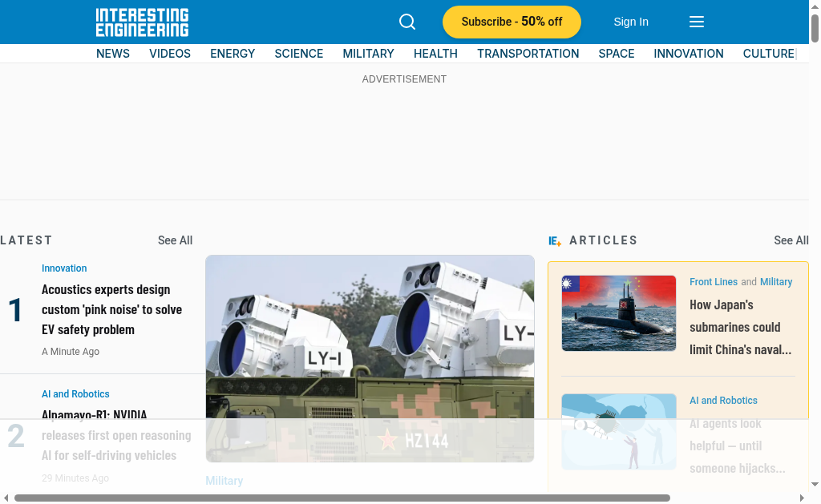Click the horizontal scrollbar right arrow
Image resolution: width=821 pixels, height=504 pixels.
coord(802,498)
